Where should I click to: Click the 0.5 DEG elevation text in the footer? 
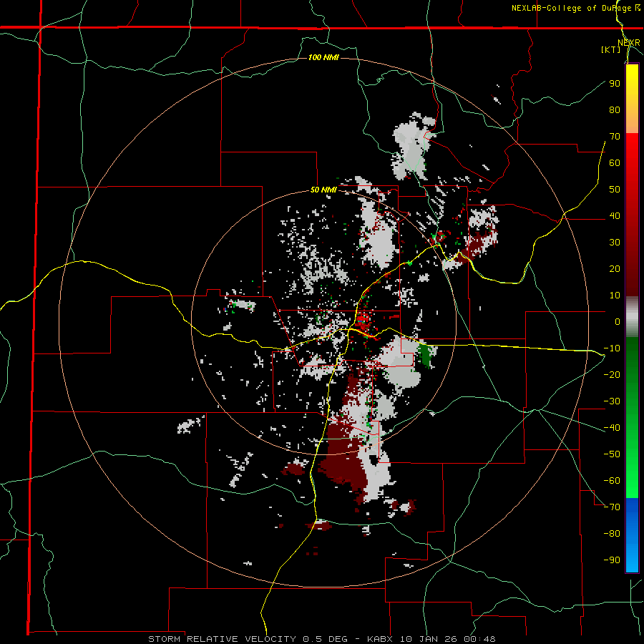(x=325, y=639)
